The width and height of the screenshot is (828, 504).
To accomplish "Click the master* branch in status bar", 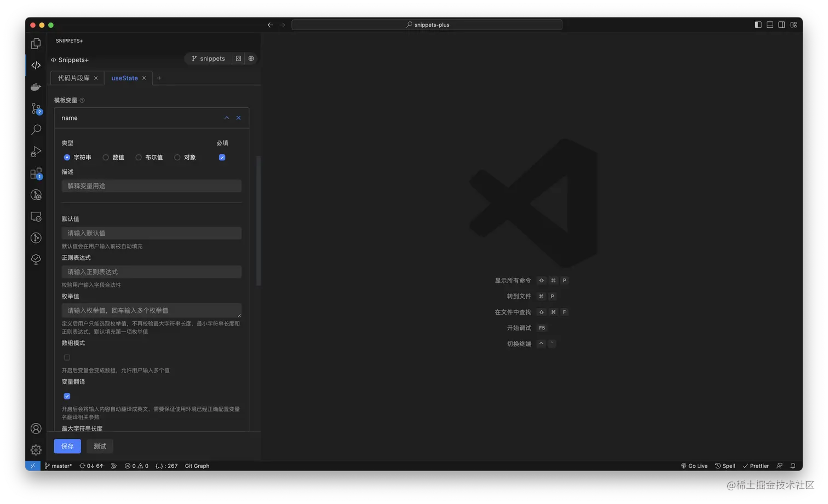I will [58, 466].
